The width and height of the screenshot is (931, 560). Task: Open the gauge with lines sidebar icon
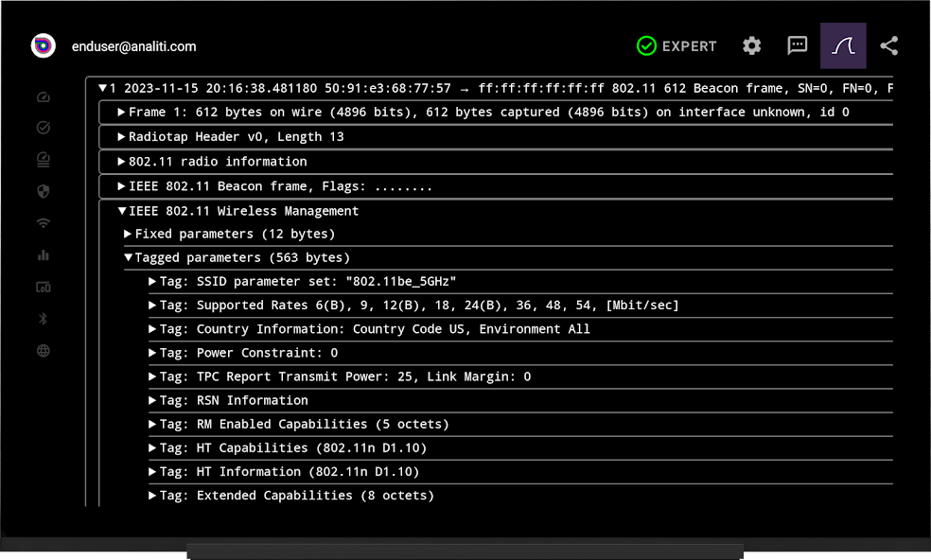pyautogui.click(x=44, y=159)
